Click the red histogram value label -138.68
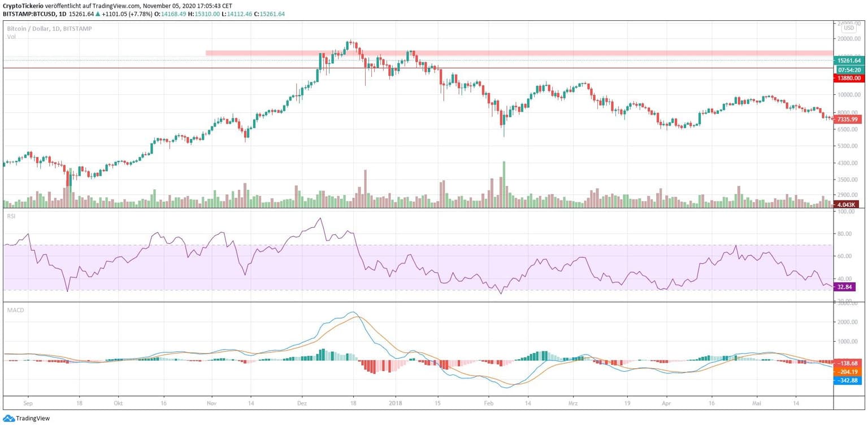 (x=847, y=363)
